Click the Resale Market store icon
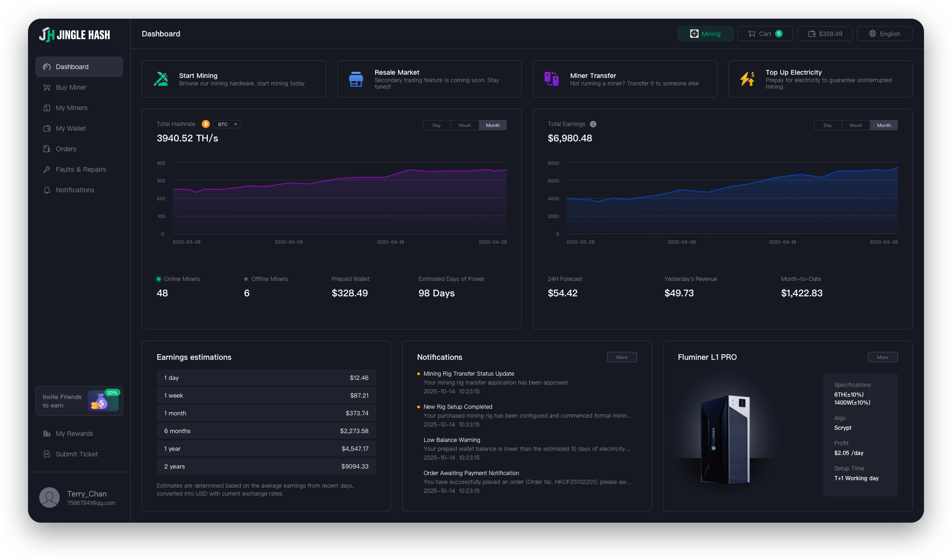 pos(356,79)
